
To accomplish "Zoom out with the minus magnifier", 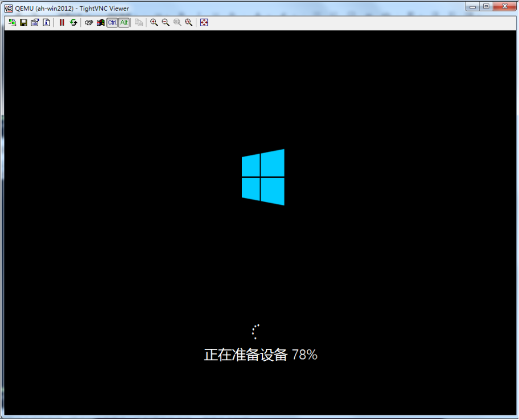I will pos(166,23).
